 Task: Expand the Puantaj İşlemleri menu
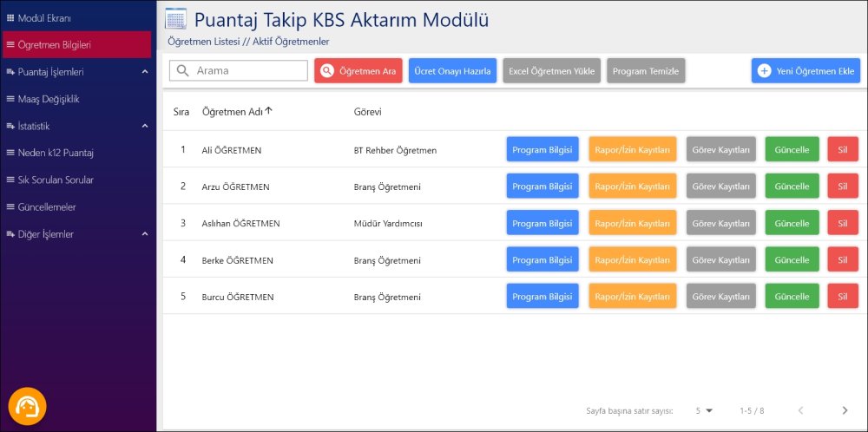[145, 72]
